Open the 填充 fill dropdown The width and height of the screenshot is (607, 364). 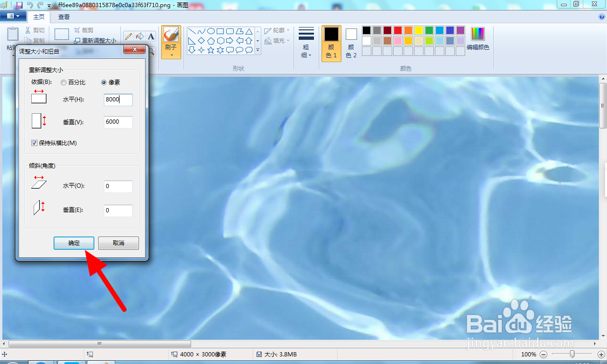(x=277, y=41)
